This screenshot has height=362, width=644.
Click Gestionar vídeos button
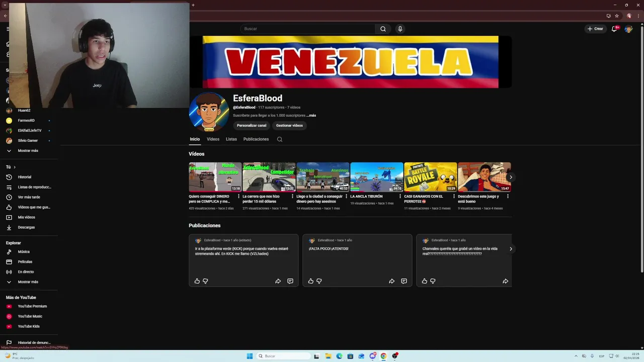click(x=289, y=126)
